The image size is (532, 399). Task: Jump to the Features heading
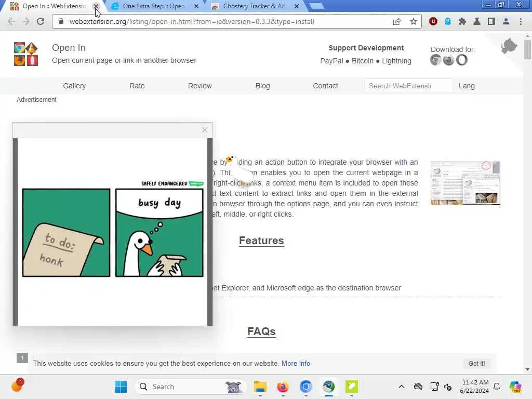pyautogui.click(x=261, y=241)
